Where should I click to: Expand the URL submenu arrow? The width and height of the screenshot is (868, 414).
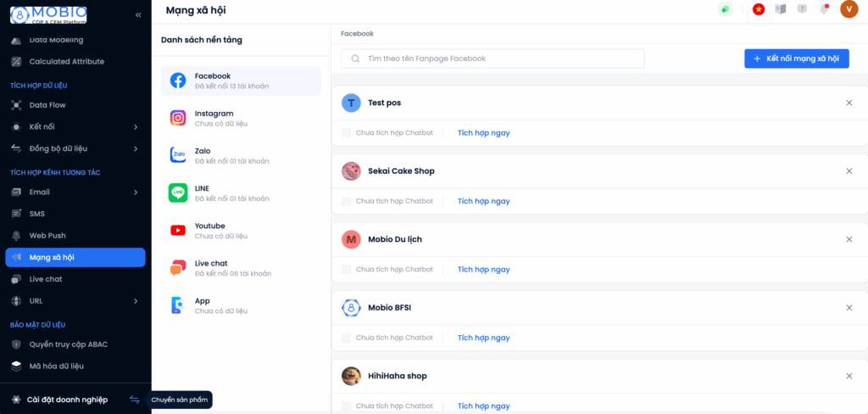pos(136,301)
